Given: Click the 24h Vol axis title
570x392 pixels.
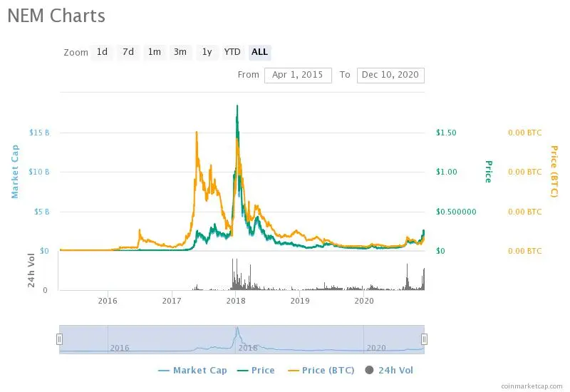Looking at the screenshot, I should click(31, 270).
